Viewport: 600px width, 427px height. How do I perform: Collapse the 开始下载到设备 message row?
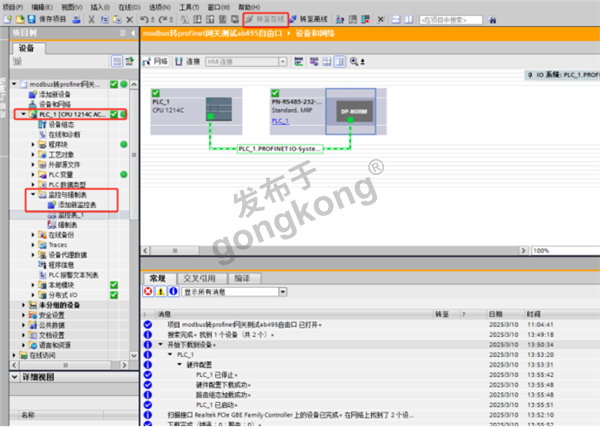point(161,345)
